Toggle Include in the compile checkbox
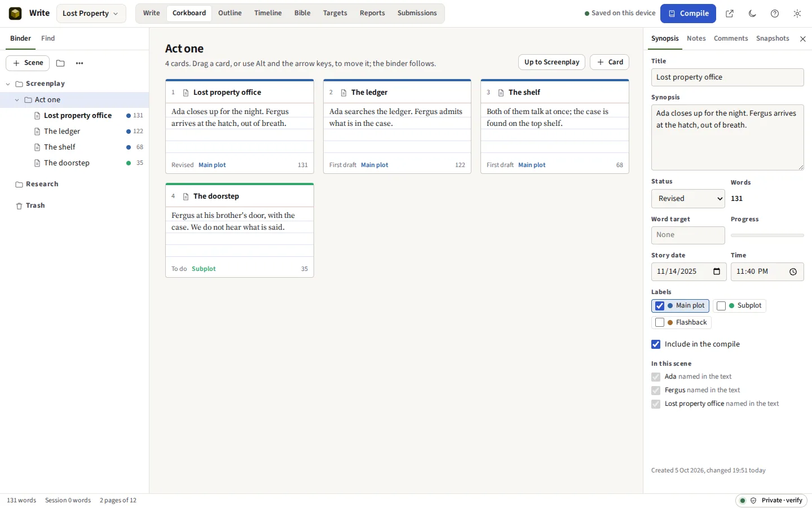The image size is (812, 508). click(656, 344)
